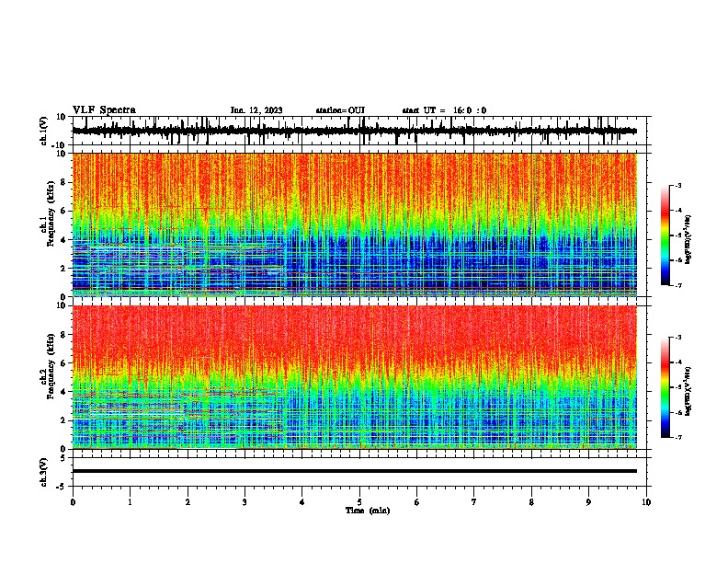
Task: Click time axis tick label "5"
Action: pyautogui.click(x=359, y=502)
